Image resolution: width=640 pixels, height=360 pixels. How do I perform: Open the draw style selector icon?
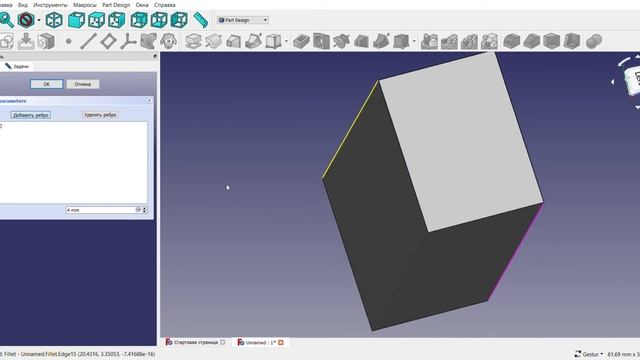pyautogui.click(x=26, y=20)
